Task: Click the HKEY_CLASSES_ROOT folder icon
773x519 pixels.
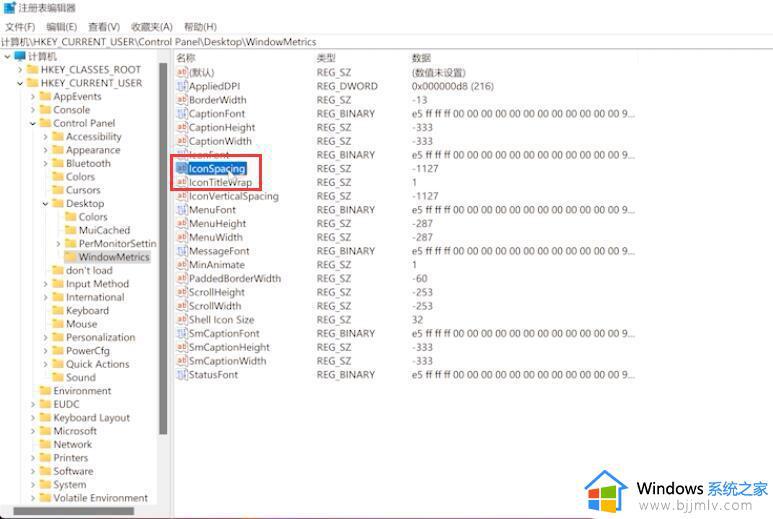Action: point(33,69)
